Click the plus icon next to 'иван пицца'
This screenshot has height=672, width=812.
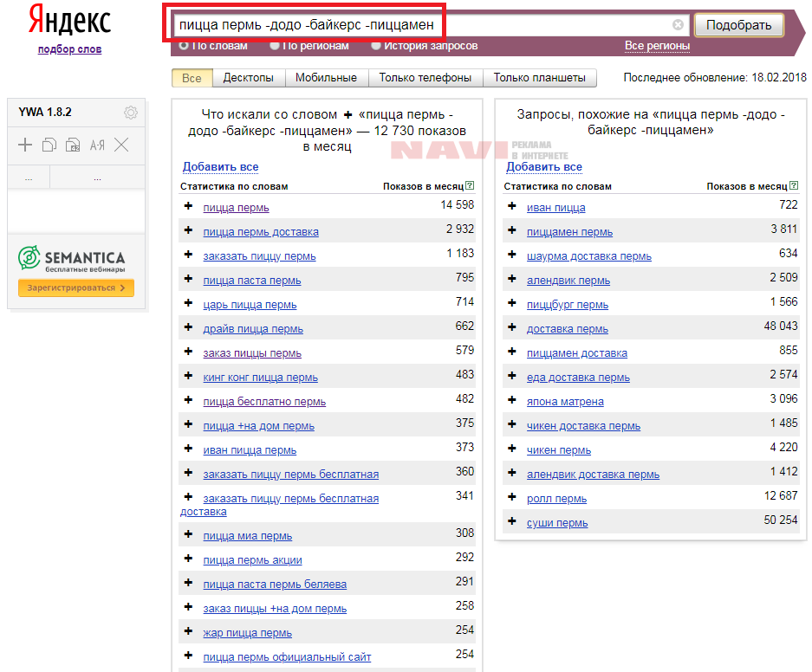click(512, 206)
